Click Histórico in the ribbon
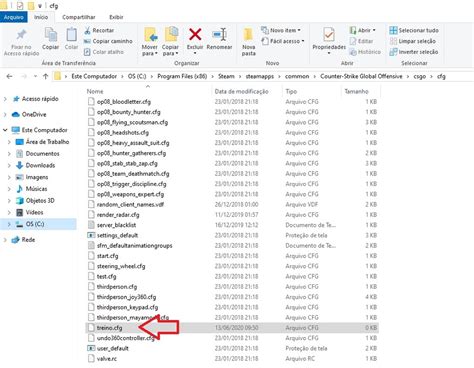The image size is (474, 368). 365,52
